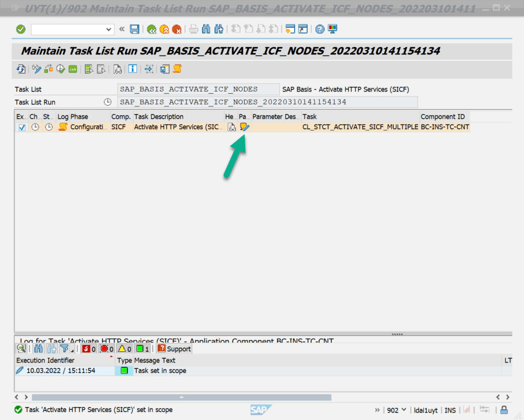Click the Task List field SAP_BASIS_ACTIVATE_ICF_NODES
This screenshot has width=524, height=420.
[199, 89]
